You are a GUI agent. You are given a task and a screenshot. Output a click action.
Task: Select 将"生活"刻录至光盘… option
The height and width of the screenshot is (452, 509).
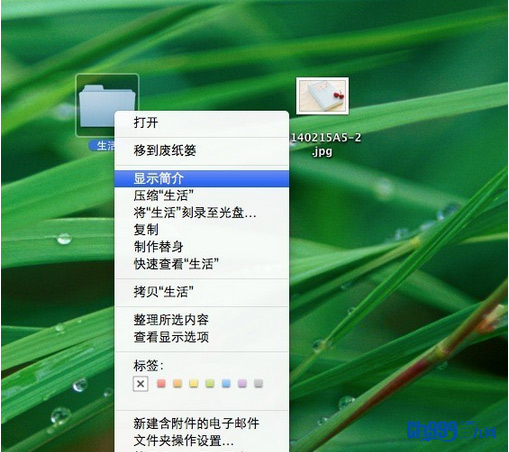point(202,213)
